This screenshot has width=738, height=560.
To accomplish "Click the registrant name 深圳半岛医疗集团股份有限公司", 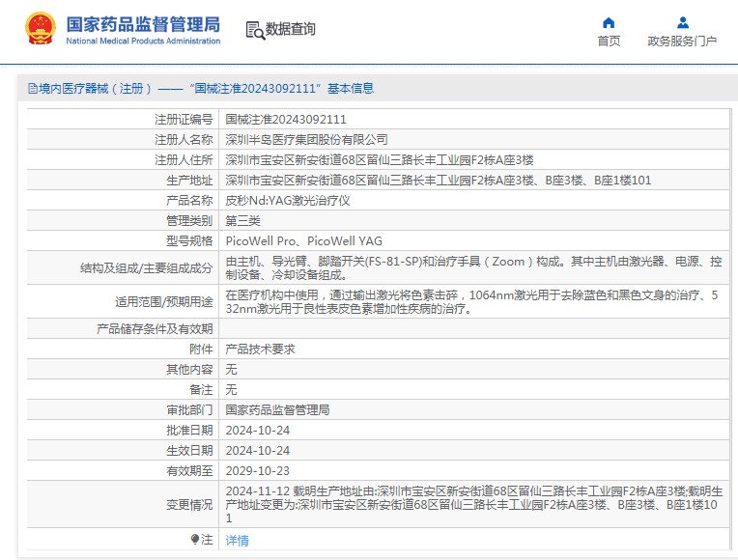I will [306, 140].
